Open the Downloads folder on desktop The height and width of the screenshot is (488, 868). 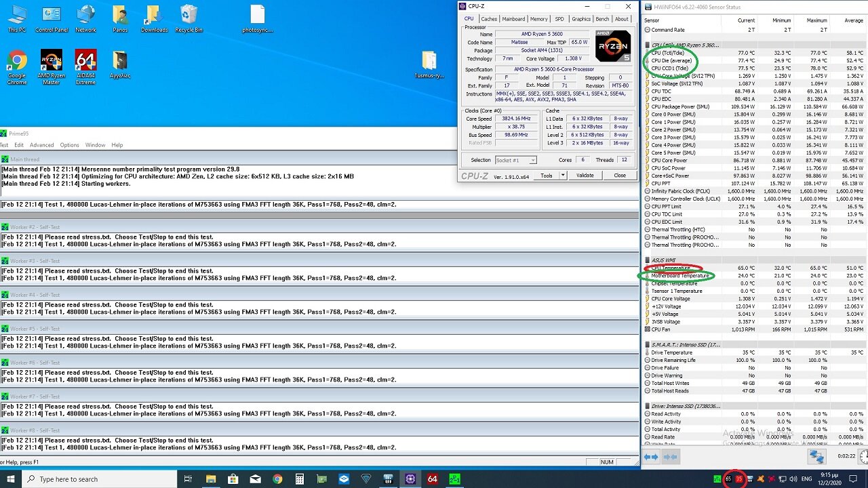tap(154, 18)
